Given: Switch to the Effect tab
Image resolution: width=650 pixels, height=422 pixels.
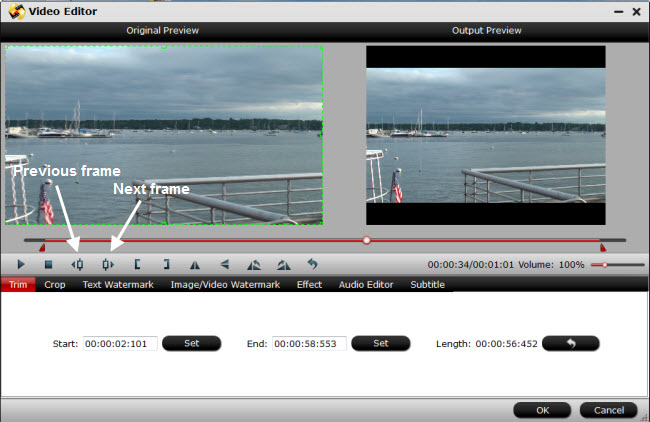Looking at the screenshot, I should point(309,284).
